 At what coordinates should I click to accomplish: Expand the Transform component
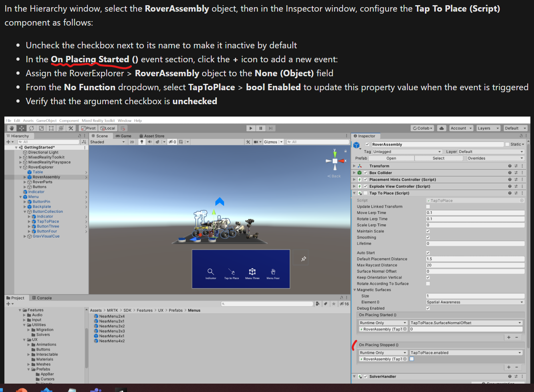coord(354,166)
